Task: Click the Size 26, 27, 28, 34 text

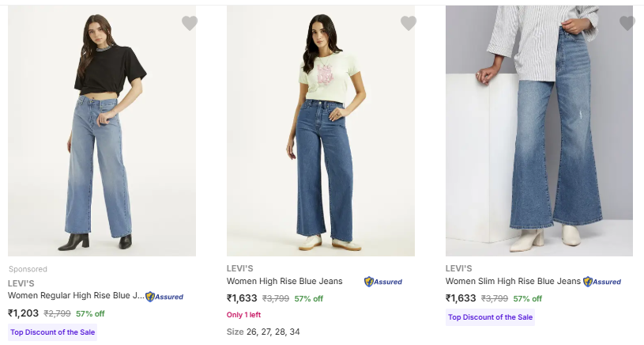Action: pos(263,332)
